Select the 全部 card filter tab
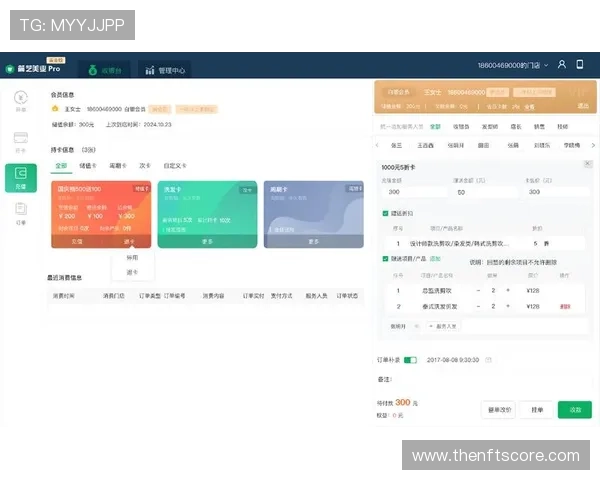The width and height of the screenshot is (600, 480). click(61, 166)
